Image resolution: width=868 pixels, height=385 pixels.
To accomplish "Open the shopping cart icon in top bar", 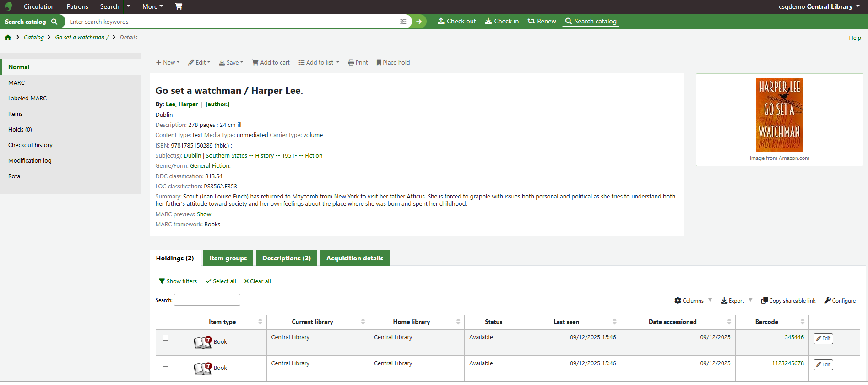I will [x=179, y=6].
